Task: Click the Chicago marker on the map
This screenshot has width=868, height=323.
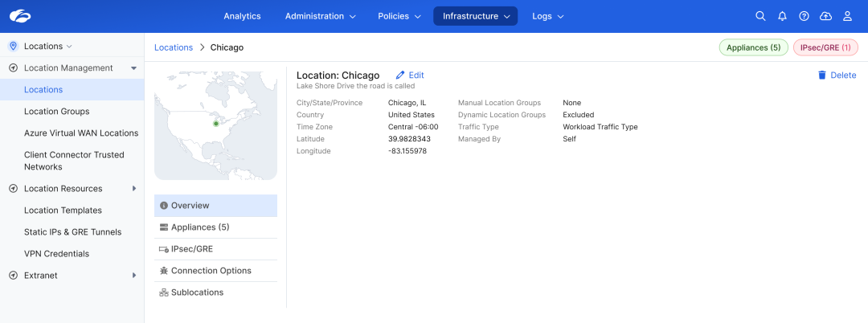Action: [215, 124]
